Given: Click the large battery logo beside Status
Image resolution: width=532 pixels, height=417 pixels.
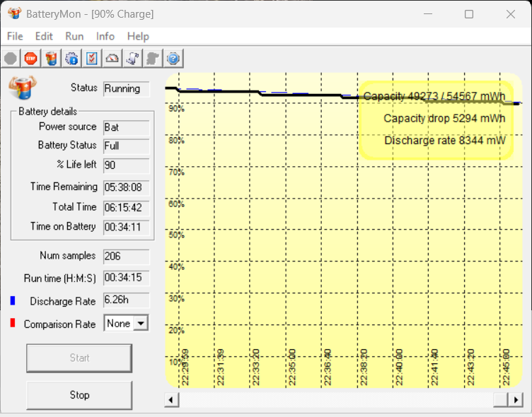Looking at the screenshot, I should point(22,88).
